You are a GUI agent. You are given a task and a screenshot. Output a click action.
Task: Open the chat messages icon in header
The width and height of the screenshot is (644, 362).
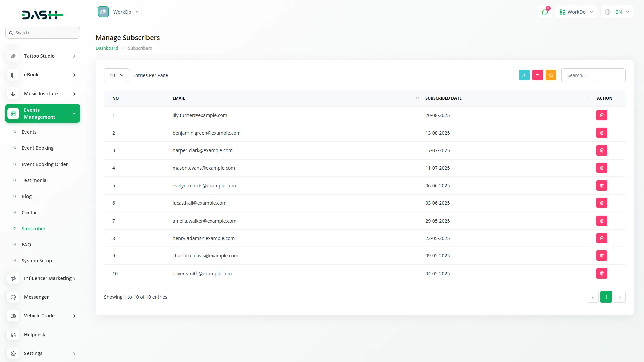click(545, 12)
